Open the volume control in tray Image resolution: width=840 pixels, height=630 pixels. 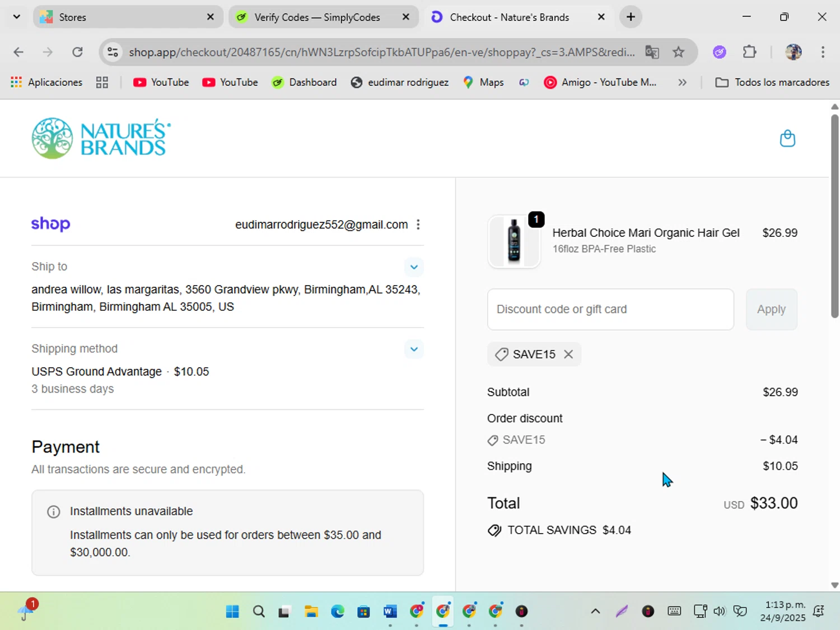click(x=720, y=611)
